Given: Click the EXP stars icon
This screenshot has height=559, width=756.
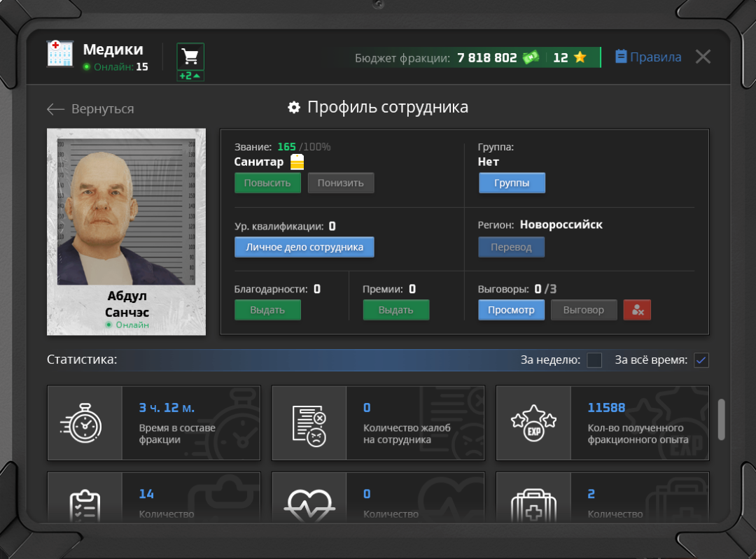Looking at the screenshot, I should coord(533,423).
